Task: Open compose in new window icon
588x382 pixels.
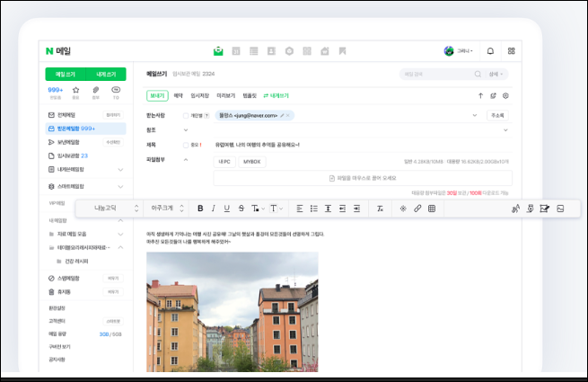Action: click(x=493, y=96)
